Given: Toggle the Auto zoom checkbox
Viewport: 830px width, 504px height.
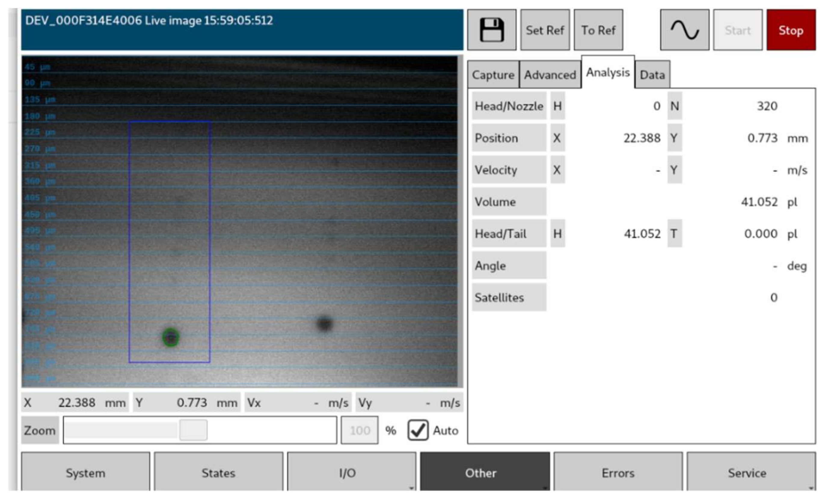Looking at the screenshot, I should [x=418, y=430].
